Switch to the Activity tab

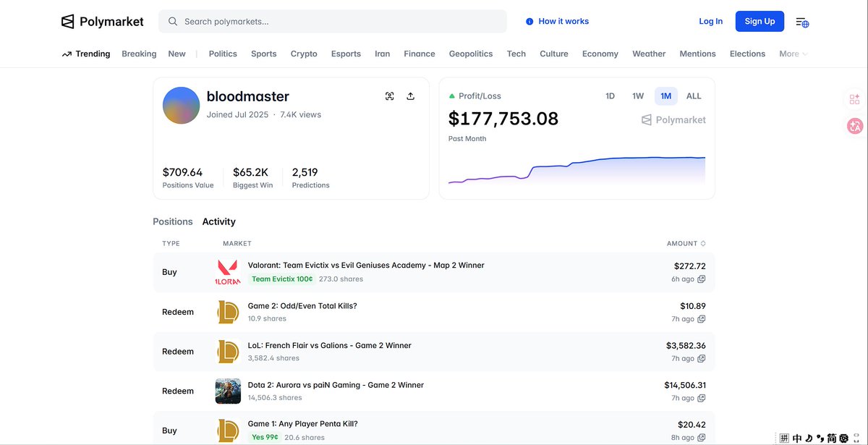click(219, 221)
